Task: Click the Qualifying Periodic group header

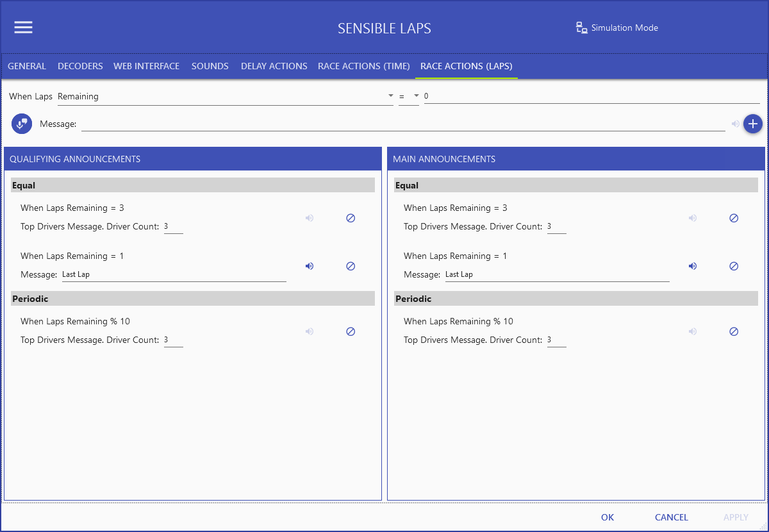Action: pos(193,299)
